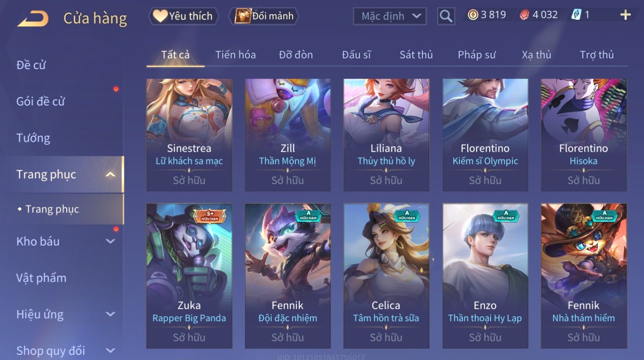This screenshot has width=644, height=360.
Task: Expand the Shop quy đổi section
Action: [x=110, y=351]
